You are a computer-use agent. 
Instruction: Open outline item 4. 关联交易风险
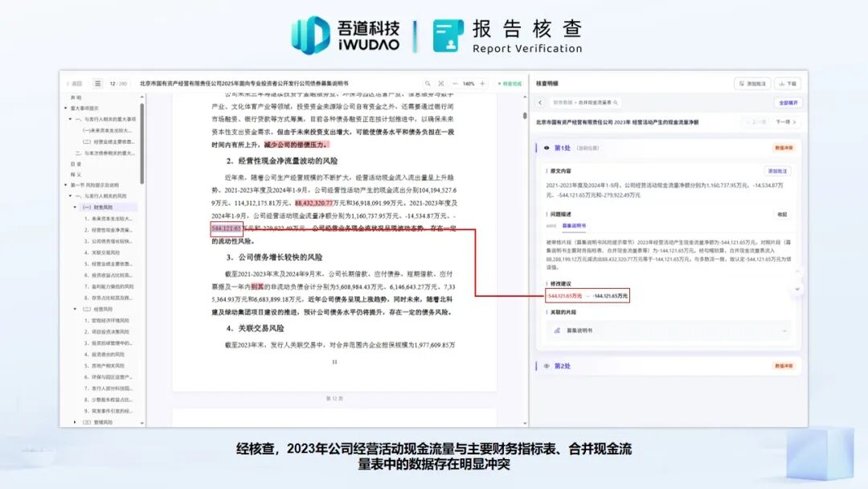tap(102, 253)
